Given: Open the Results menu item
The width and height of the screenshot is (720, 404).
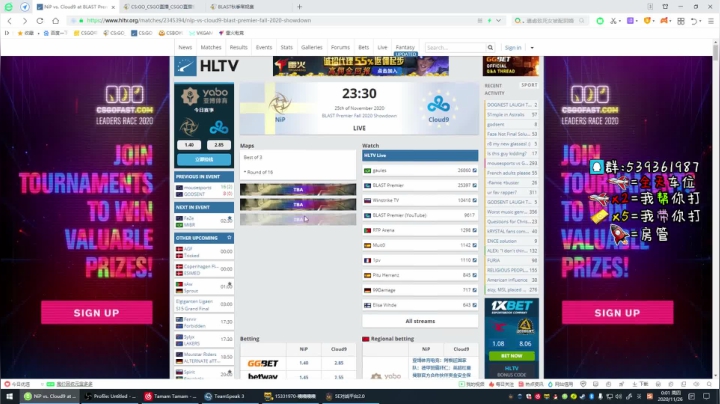Looking at the screenshot, I should click(x=238, y=47).
